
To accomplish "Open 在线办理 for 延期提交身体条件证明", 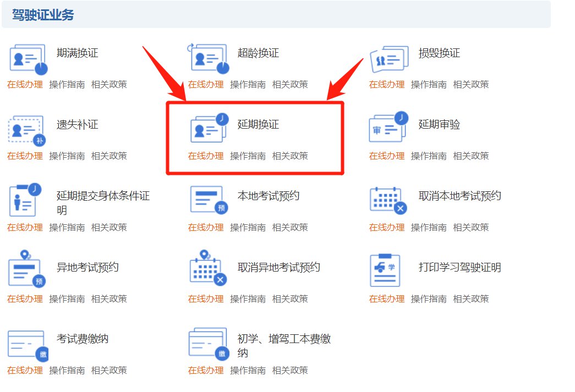I will [25, 228].
